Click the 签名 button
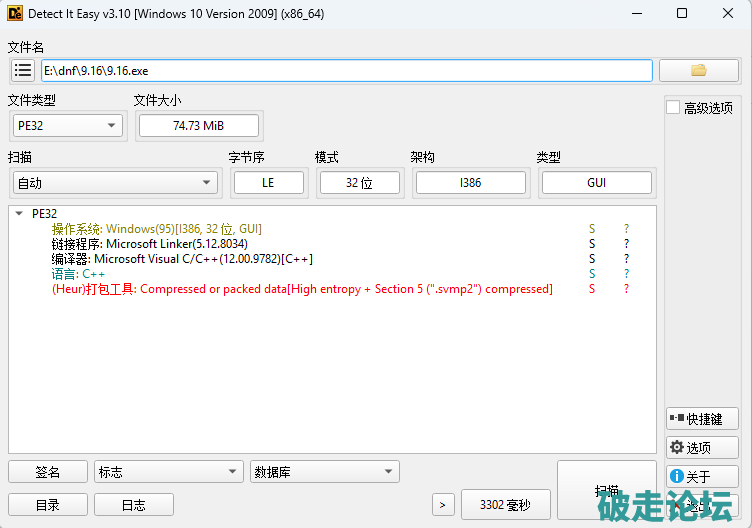Screen dimensions: 752x528 [47, 472]
